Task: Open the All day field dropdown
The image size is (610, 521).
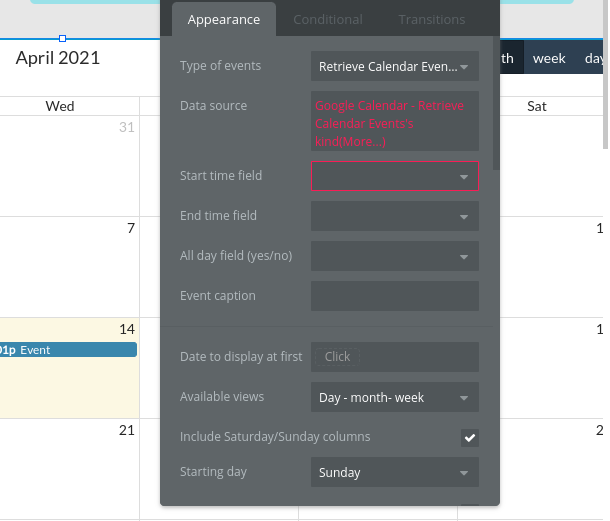Action: click(x=394, y=256)
